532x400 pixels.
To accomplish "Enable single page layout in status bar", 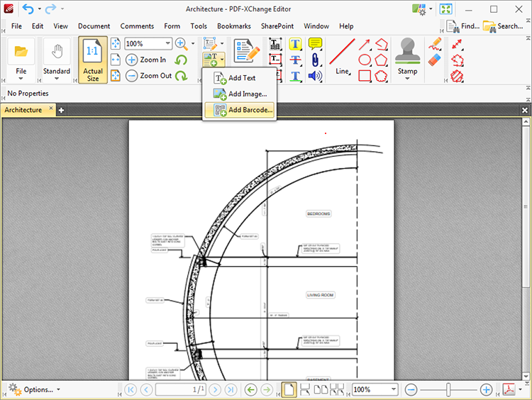I will [289, 389].
